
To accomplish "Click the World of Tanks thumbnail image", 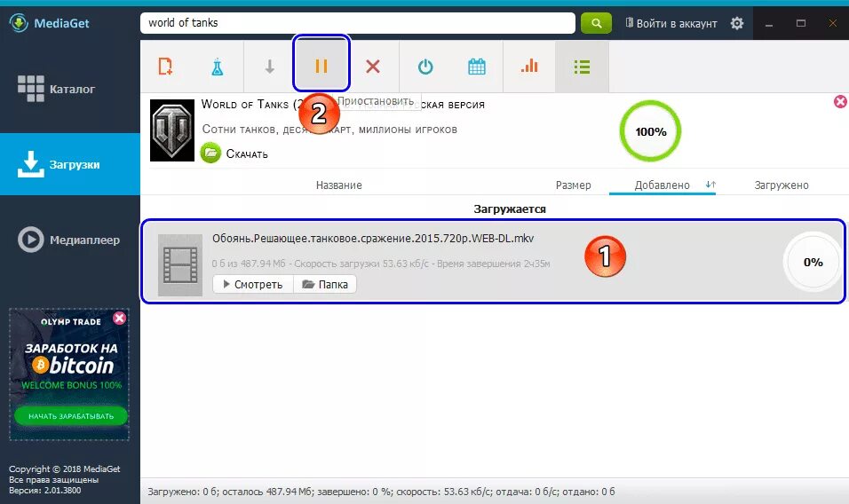I will (x=172, y=130).
